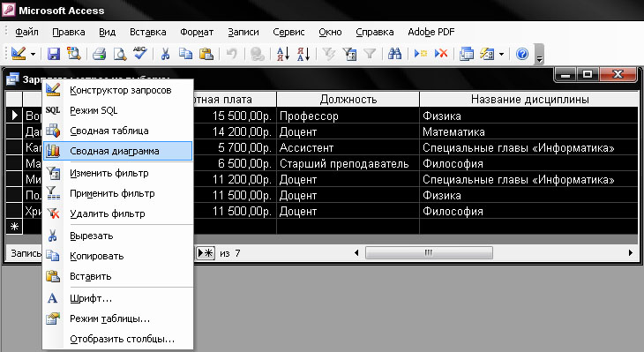Select the Ассистент cell
Viewport: 644px width, 352px height.
348,147
